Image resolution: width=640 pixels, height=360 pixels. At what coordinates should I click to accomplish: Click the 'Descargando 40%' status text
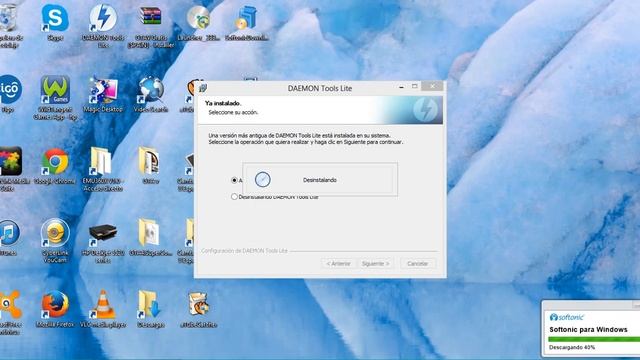pyautogui.click(x=572, y=347)
